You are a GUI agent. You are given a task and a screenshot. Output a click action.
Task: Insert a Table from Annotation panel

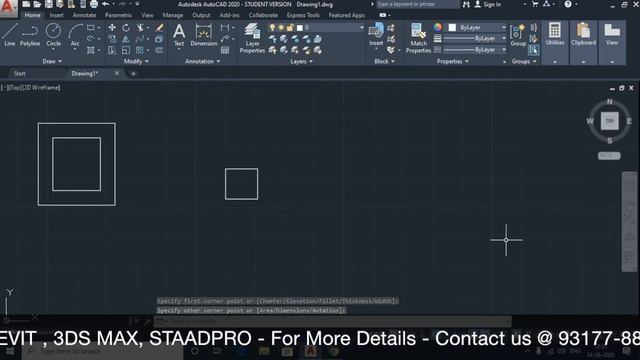(224, 50)
